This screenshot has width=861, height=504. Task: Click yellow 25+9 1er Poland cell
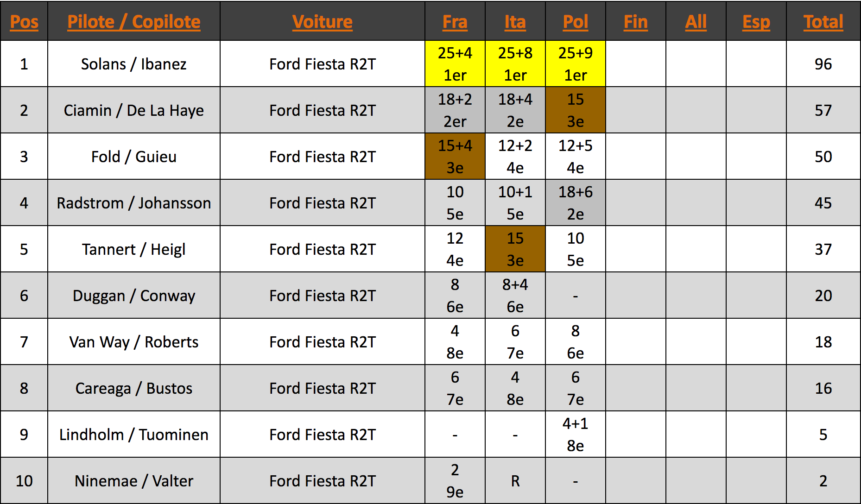[576, 64]
